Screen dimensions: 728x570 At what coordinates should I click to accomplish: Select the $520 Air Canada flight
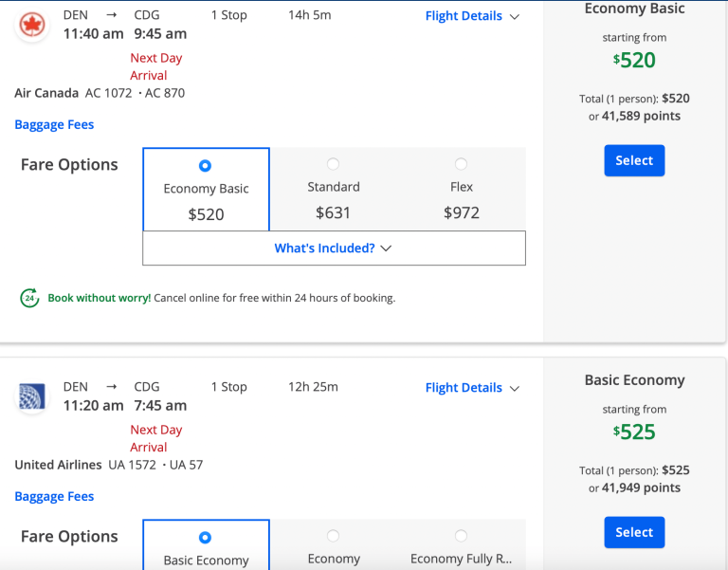point(634,160)
